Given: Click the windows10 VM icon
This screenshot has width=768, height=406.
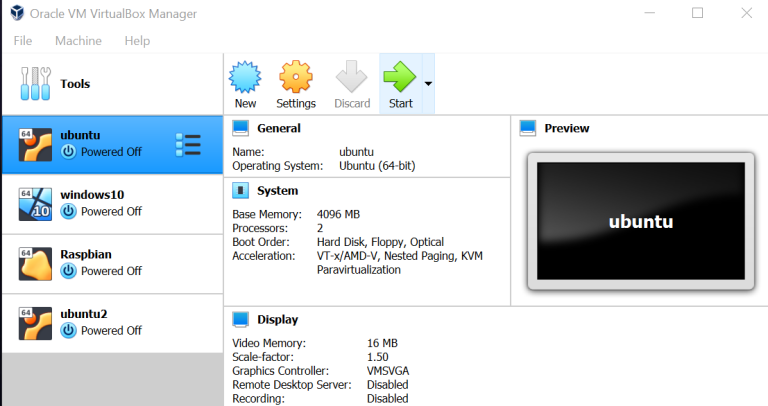Looking at the screenshot, I should (35, 203).
